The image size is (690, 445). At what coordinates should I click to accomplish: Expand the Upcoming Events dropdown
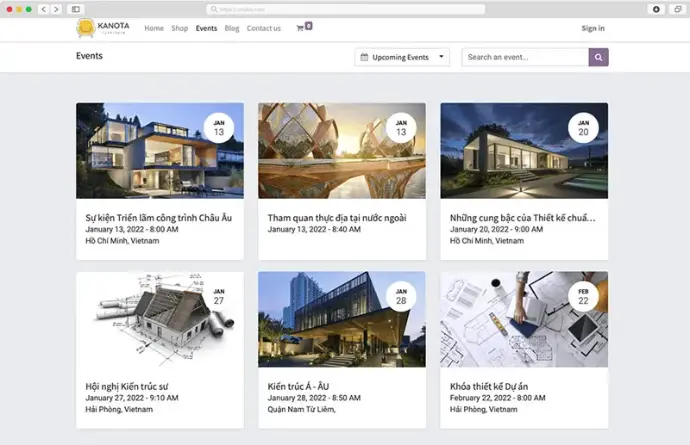pyautogui.click(x=402, y=57)
